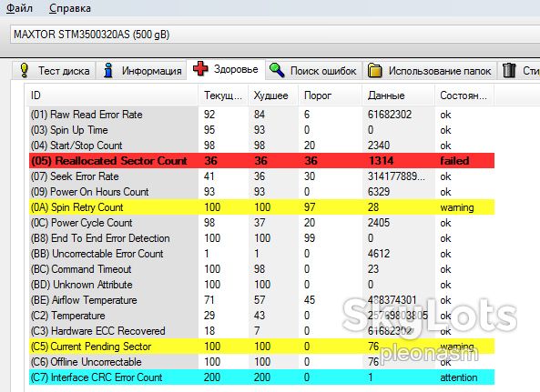Click the 4612 uncorrectable errors value
Screen dimensions: 540x392
click(x=379, y=254)
